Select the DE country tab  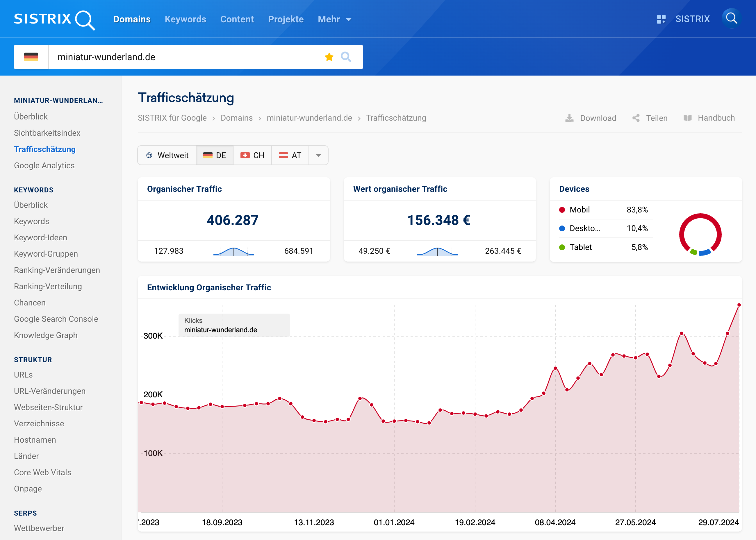click(x=215, y=155)
